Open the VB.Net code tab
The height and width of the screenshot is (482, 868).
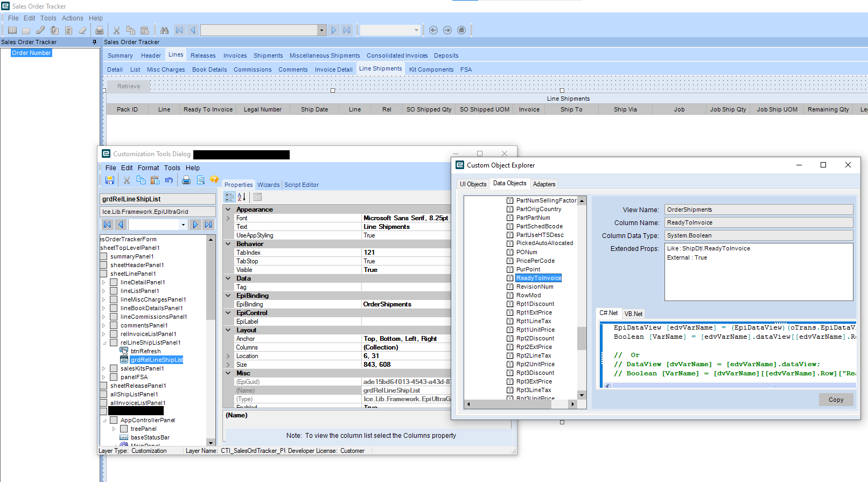click(x=633, y=313)
